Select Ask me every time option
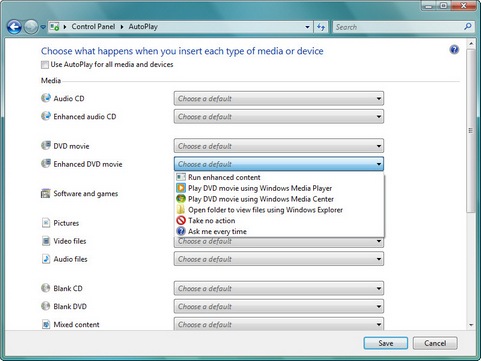481x361 pixels. (x=279, y=231)
